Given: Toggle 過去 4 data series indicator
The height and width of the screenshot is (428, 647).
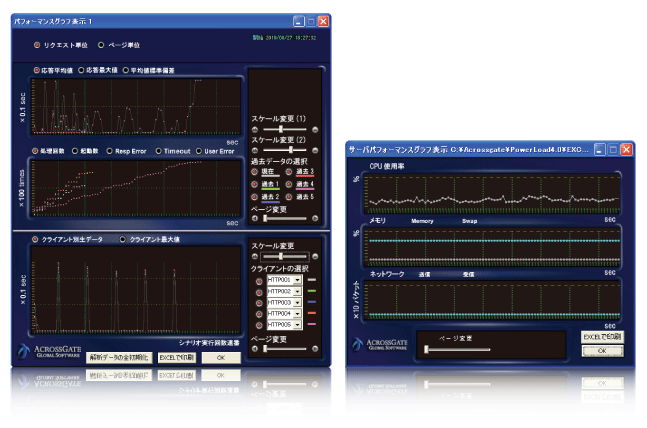Looking at the screenshot, I should pyautogui.click(x=289, y=184).
